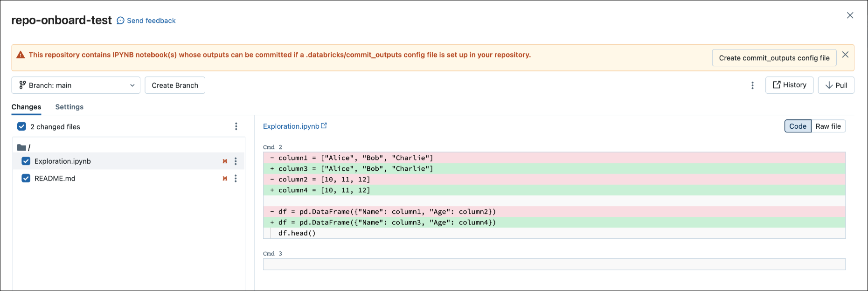Click Create commit_outputs config file button

pos(774,58)
